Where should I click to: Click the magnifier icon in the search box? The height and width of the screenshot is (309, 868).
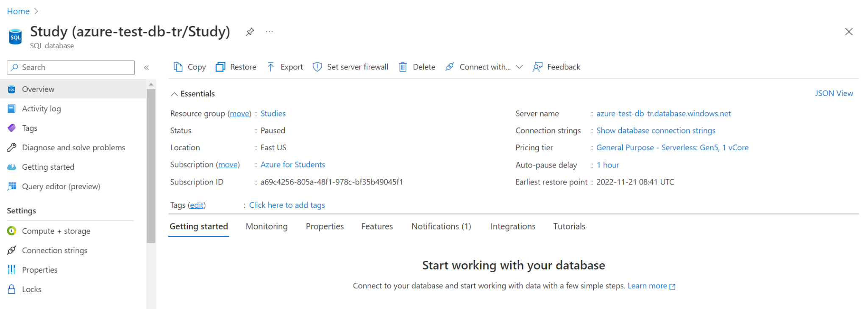tap(15, 67)
